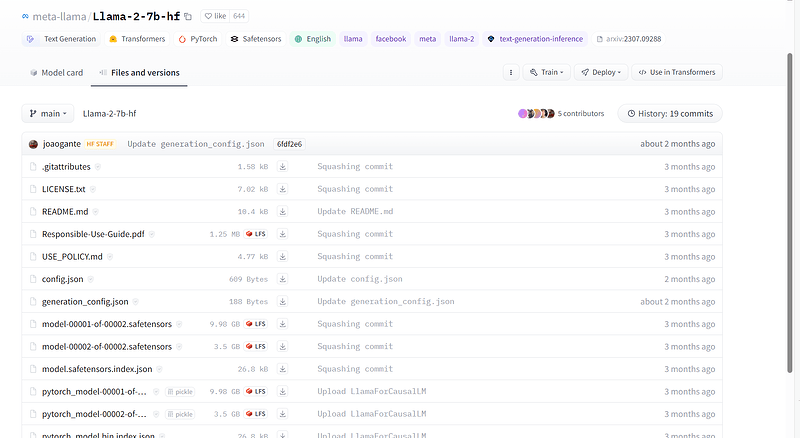Open LICENSE.txt file
The height and width of the screenshot is (438, 800).
[x=64, y=189]
